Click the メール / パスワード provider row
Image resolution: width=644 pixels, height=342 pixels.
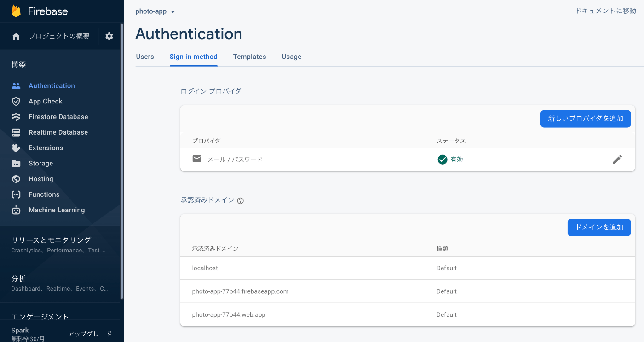408,160
